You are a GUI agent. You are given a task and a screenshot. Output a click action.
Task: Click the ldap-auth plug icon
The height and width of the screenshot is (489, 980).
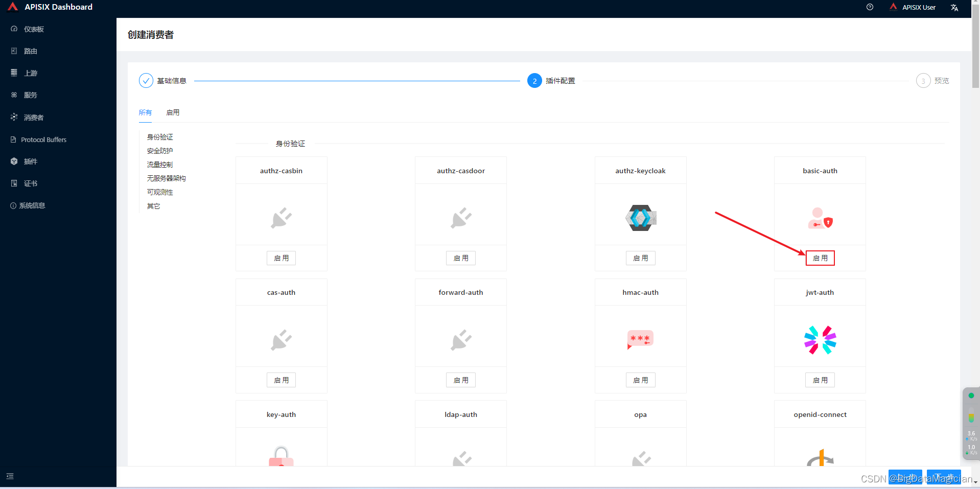(461, 458)
